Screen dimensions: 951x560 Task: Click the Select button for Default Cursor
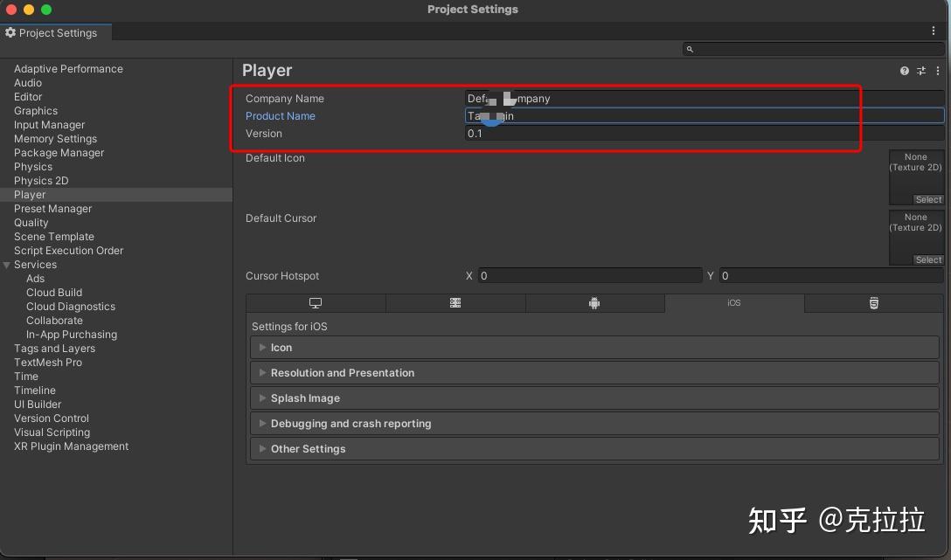click(x=927, y=259)
